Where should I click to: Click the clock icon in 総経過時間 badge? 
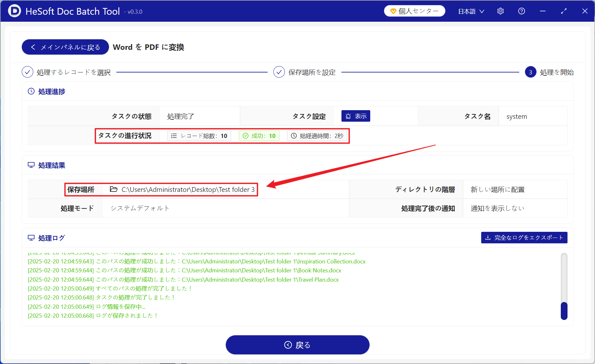[294, 136]
